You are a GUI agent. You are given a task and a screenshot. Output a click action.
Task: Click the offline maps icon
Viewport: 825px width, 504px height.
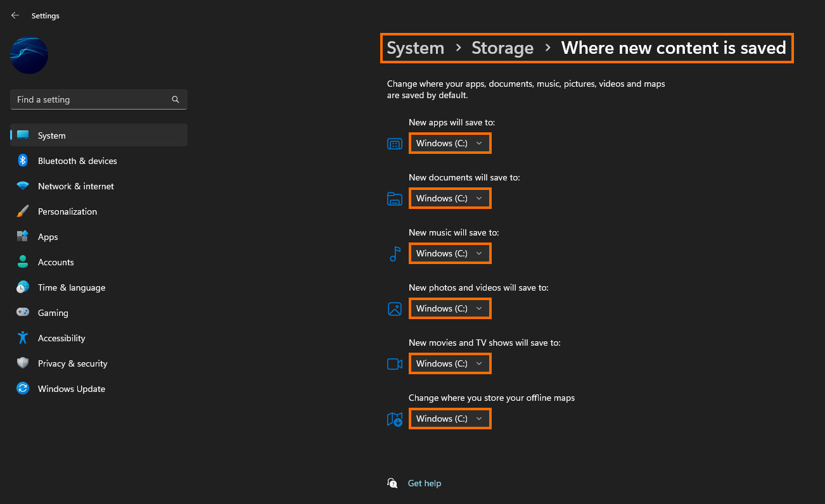[395, 419]
